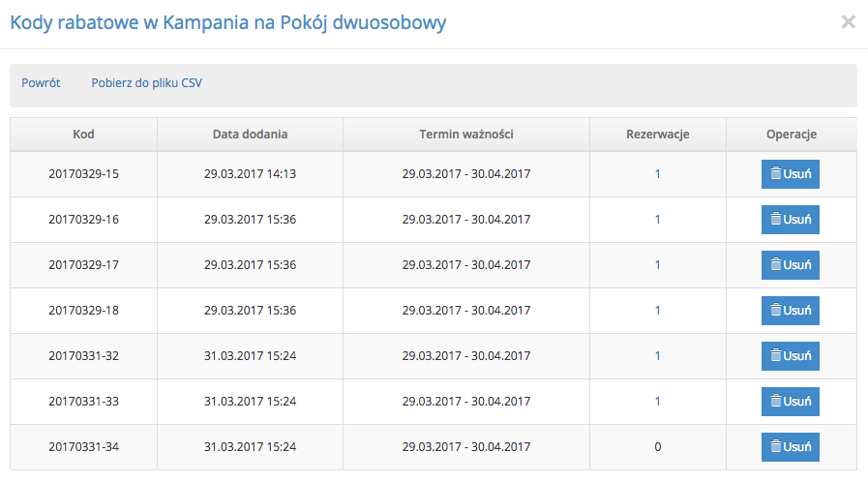Open reservations link for code 20170329-16

point(658,219)
